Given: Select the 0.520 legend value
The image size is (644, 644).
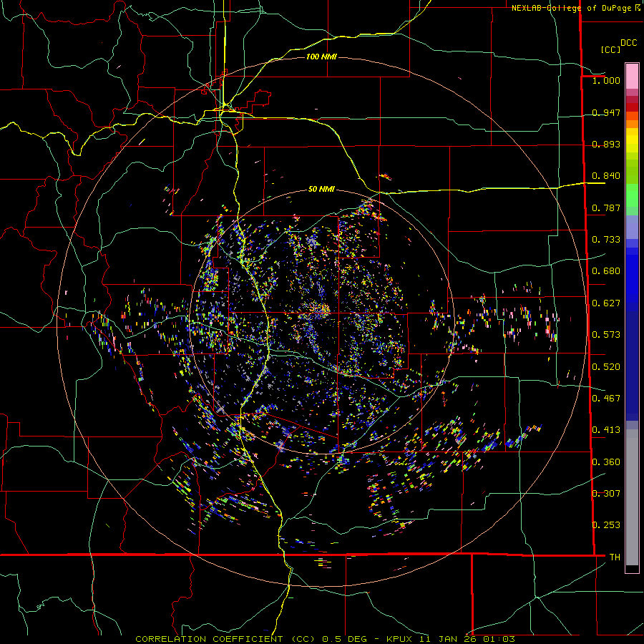Looking at the screenshot, I should point(606,367).
